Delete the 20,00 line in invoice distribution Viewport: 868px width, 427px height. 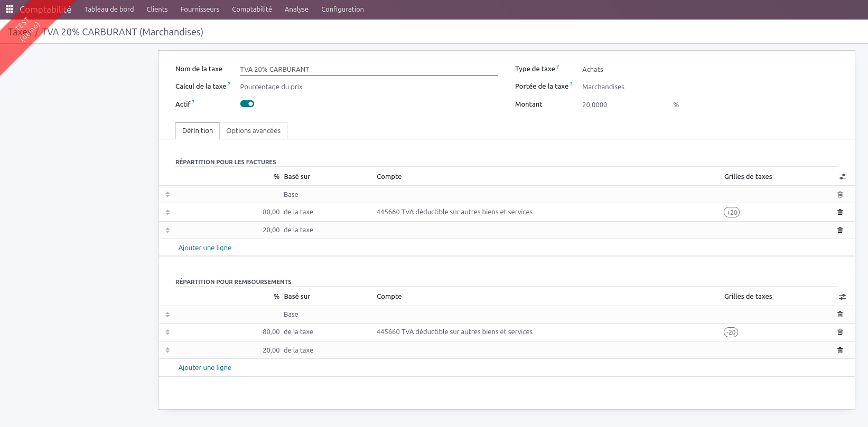pyautogui.click(x=840, y=230)
